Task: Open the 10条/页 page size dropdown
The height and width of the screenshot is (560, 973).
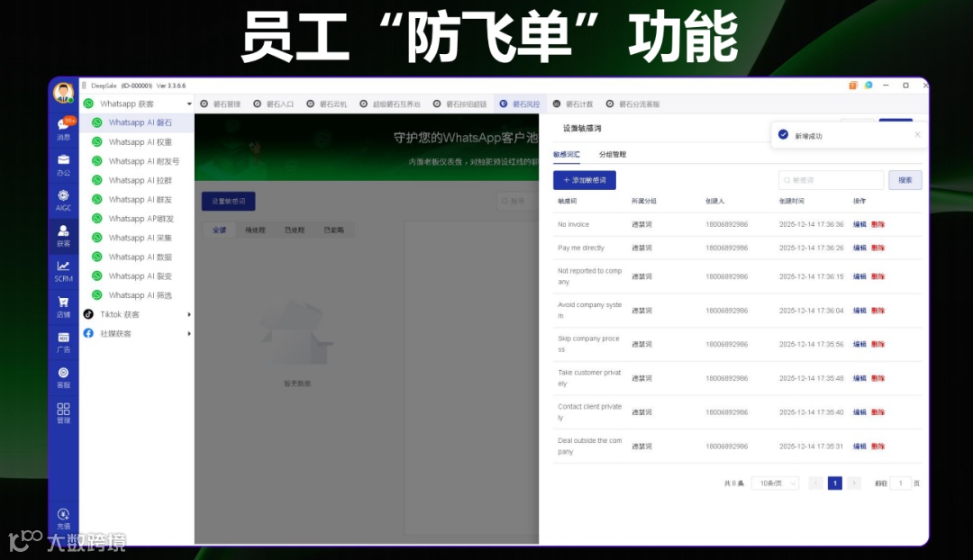Action: (775, 483)
